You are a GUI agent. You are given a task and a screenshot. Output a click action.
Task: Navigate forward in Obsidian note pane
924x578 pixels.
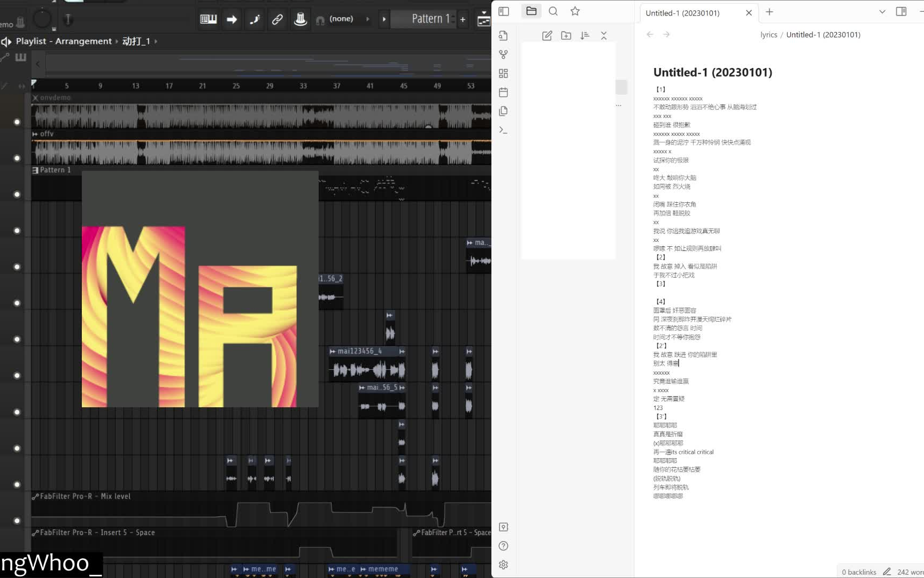click(x=666, y=34)
